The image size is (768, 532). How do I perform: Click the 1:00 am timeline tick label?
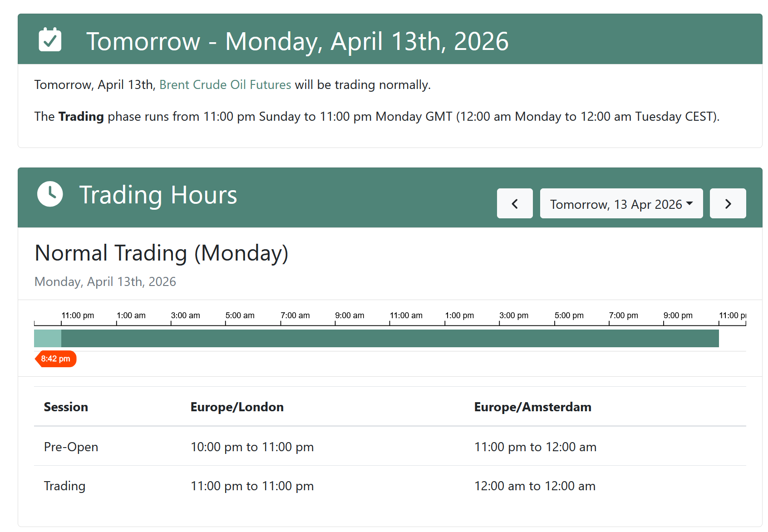[x=131, y=315]
